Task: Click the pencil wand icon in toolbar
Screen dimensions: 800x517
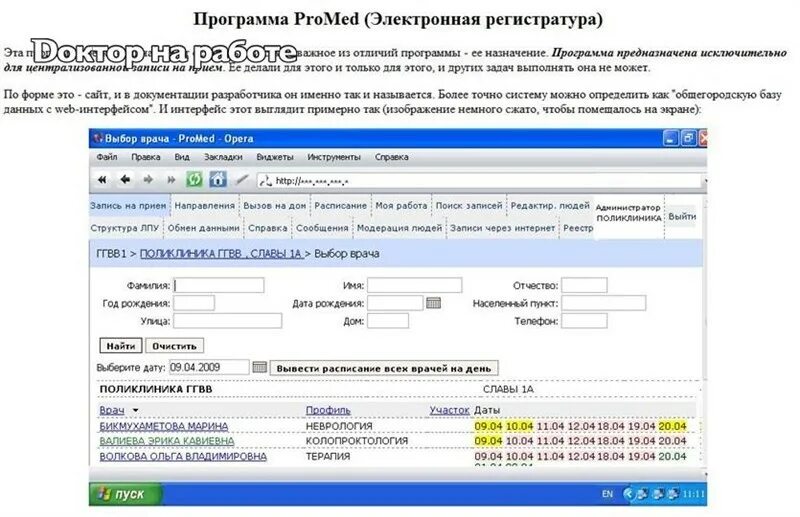Action: (x=242, y=180)
